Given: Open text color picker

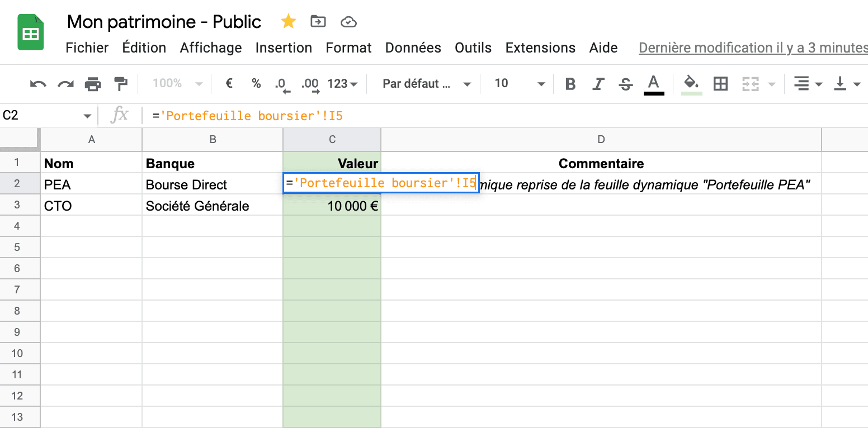Looking at the screenshot, I should click(x=654, y=84).
